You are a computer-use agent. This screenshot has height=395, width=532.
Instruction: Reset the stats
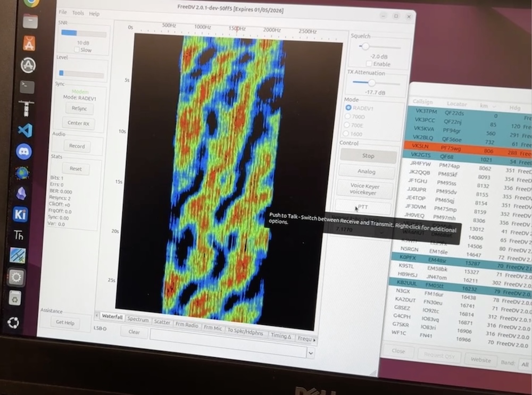76,169
